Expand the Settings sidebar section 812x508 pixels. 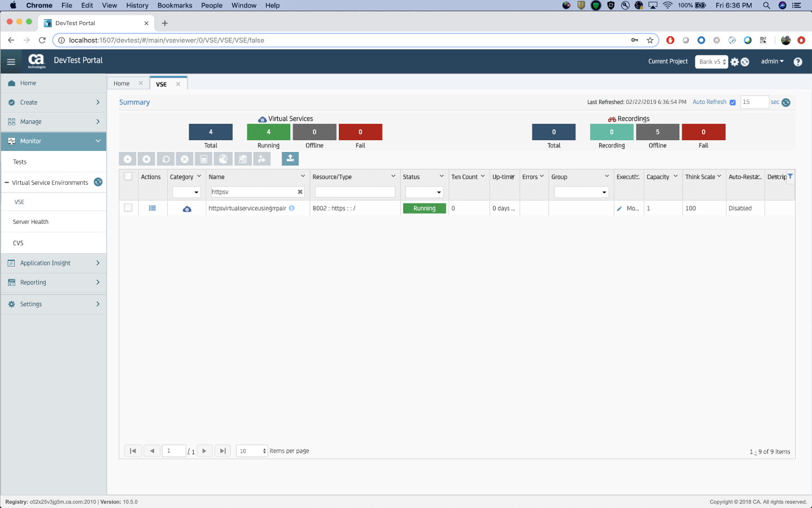click(54, 304)
